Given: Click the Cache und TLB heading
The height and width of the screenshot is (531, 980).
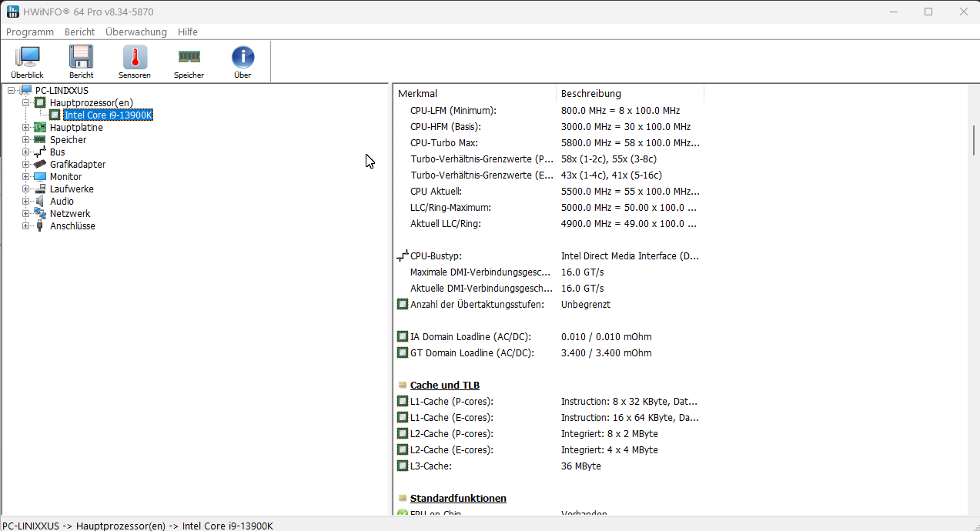Looking at the screenshot, I should (x=445, y=385).
